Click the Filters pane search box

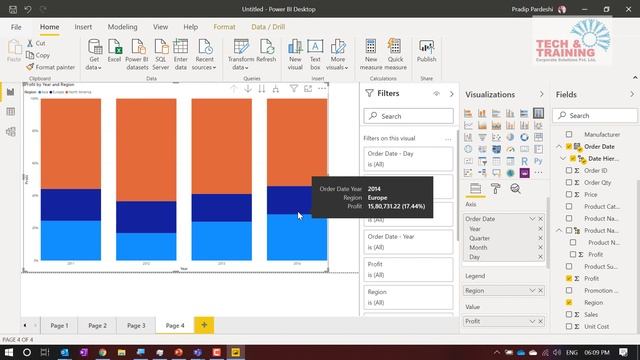(409, 116)
